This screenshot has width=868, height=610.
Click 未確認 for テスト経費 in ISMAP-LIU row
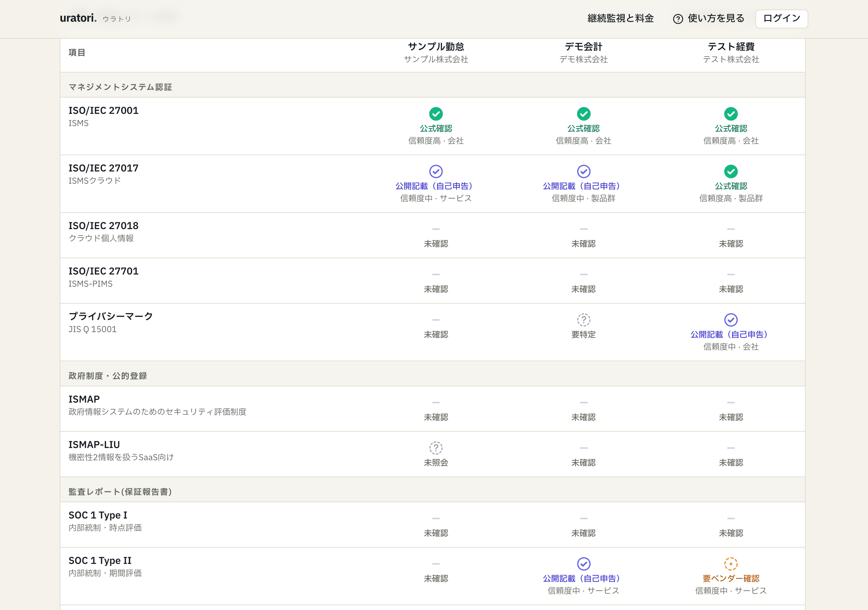tap(731, 463)
